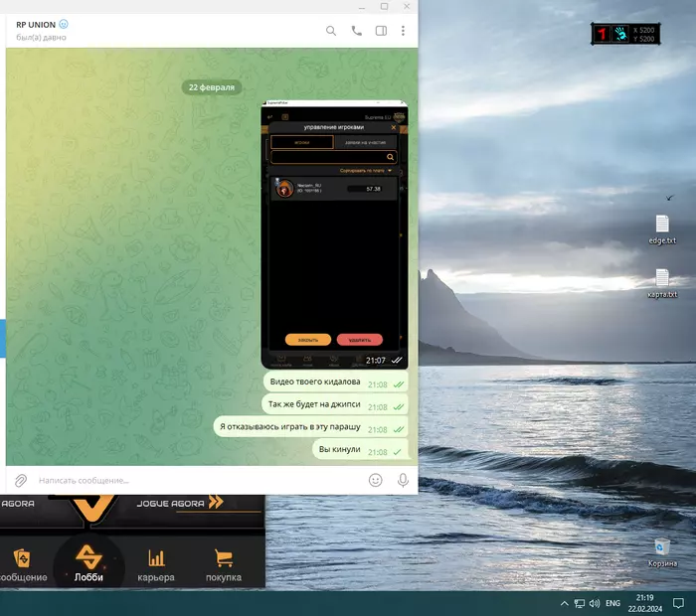Open the Лобби tab in the poker app
This screenshot has height=616, width=696.
88,562
